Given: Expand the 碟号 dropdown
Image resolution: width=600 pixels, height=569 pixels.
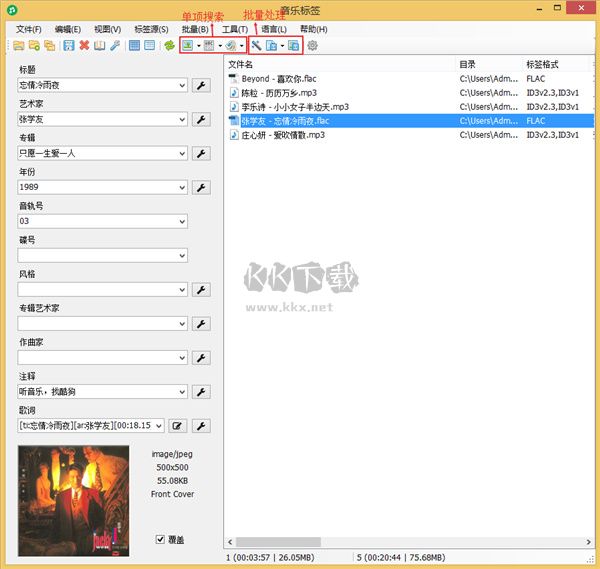Looking at the screenshot, I should 182,256.
